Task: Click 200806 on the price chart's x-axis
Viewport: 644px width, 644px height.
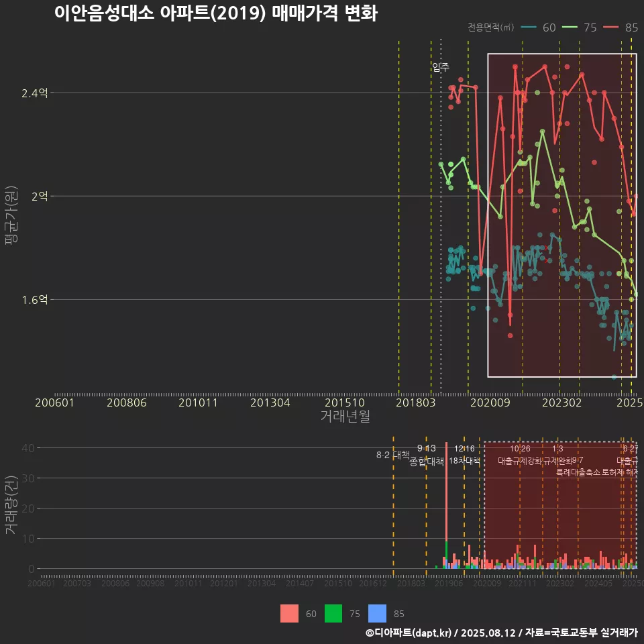Action: click(x=127, y=402)
